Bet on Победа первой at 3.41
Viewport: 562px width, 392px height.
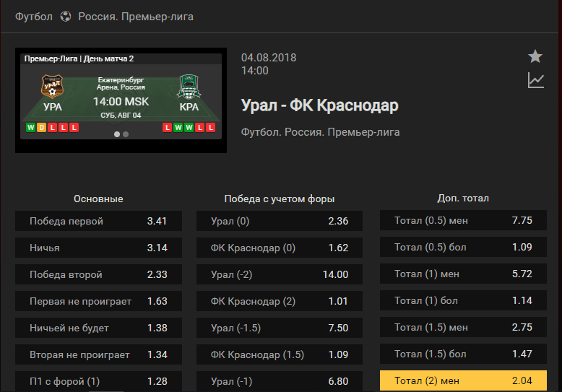coord(98,221)
